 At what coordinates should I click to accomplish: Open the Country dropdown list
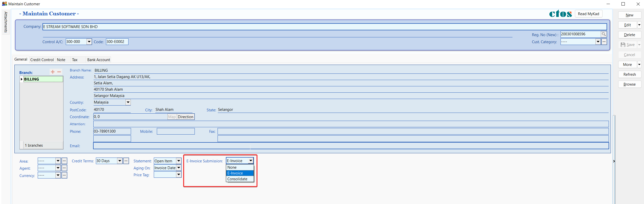[x=128, y=102]
